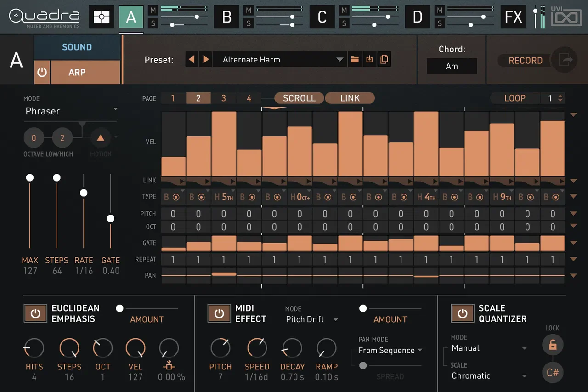588x392 pixels.
Task: Open the Pitch Drift mode dropdown
Action: pos(311,319)
